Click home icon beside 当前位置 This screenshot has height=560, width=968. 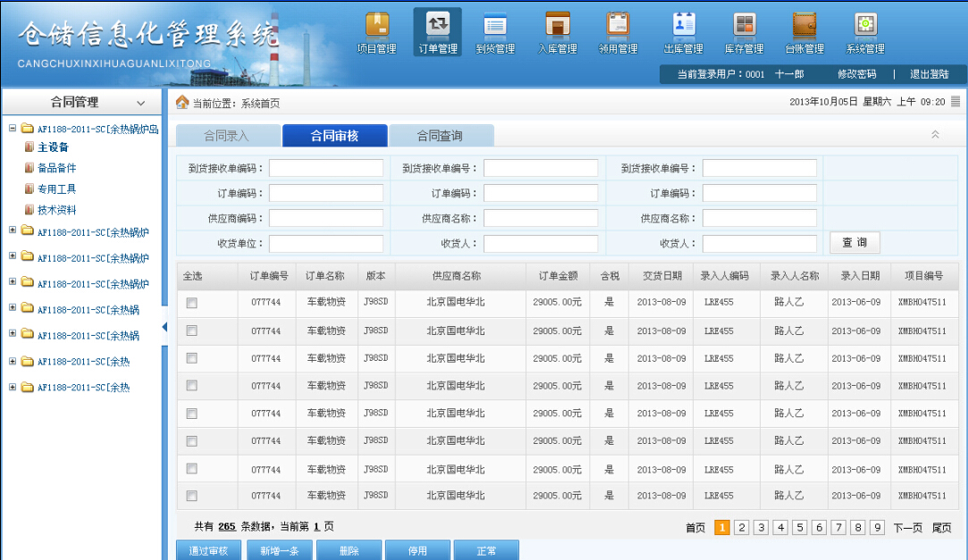(182, 103)
